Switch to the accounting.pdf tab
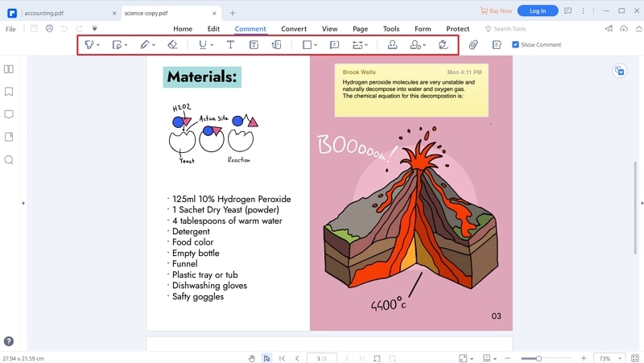Image resolution: width=644 pixels, height=363 pixels. [68, 13]
